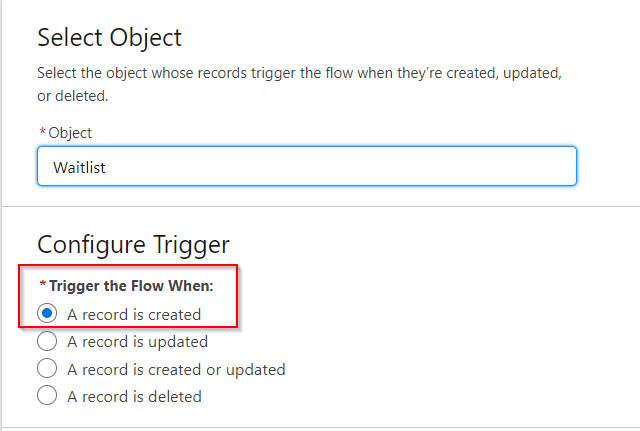Pick the "A record is deleted" radio button
Viewport: 640px width, 431px height.
coord(47,396)
